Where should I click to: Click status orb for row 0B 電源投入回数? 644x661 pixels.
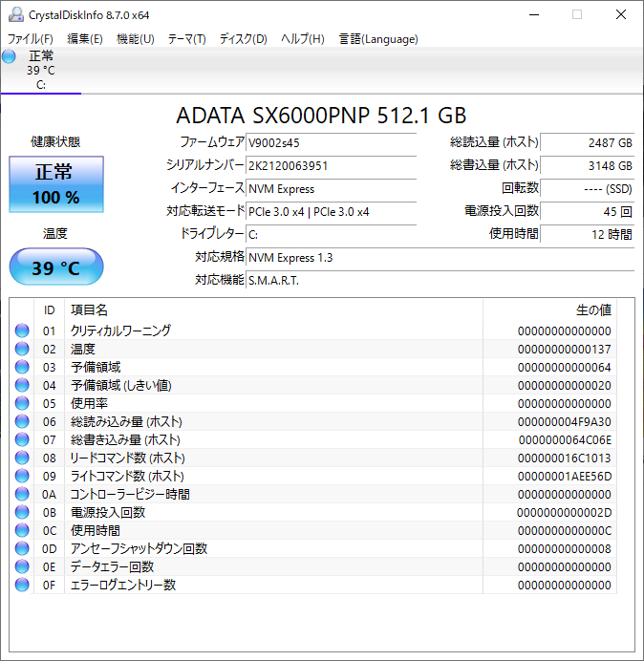coord(22,512)
